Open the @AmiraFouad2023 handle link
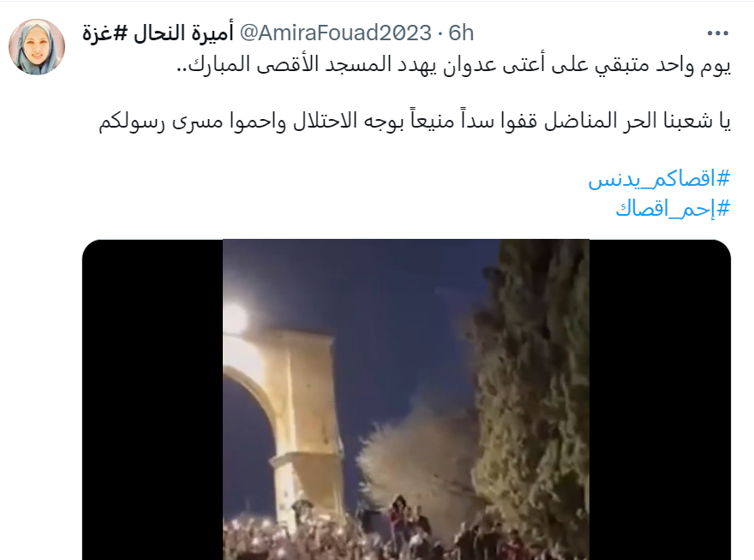This screenshot has height=560, width=754. (335, 33)
